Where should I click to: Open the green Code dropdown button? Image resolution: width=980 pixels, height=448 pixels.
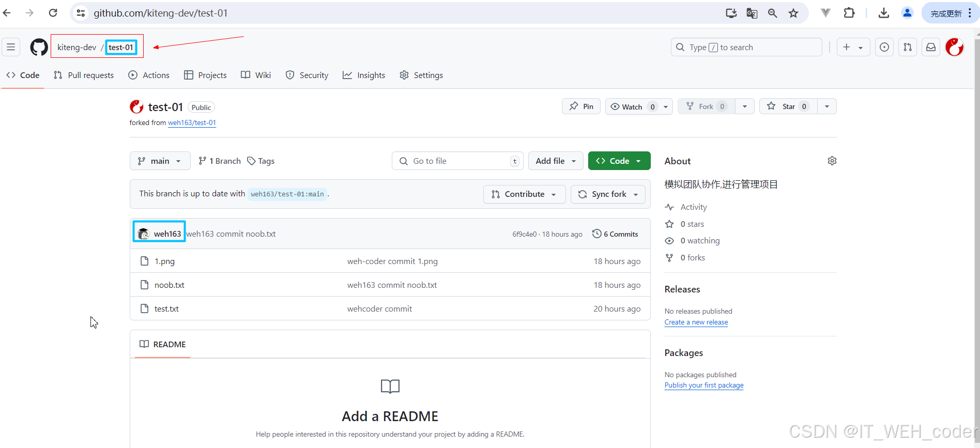pyautogui.click(x=619, y=161)
